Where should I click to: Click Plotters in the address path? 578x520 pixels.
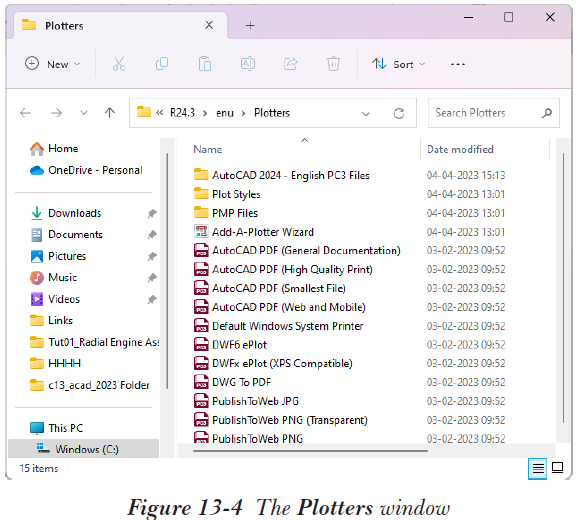(272, 113)
